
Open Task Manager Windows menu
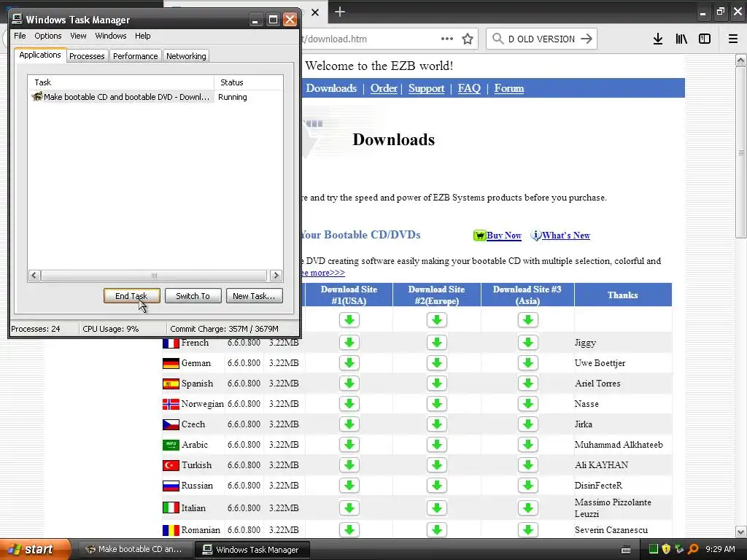point(111,36)
